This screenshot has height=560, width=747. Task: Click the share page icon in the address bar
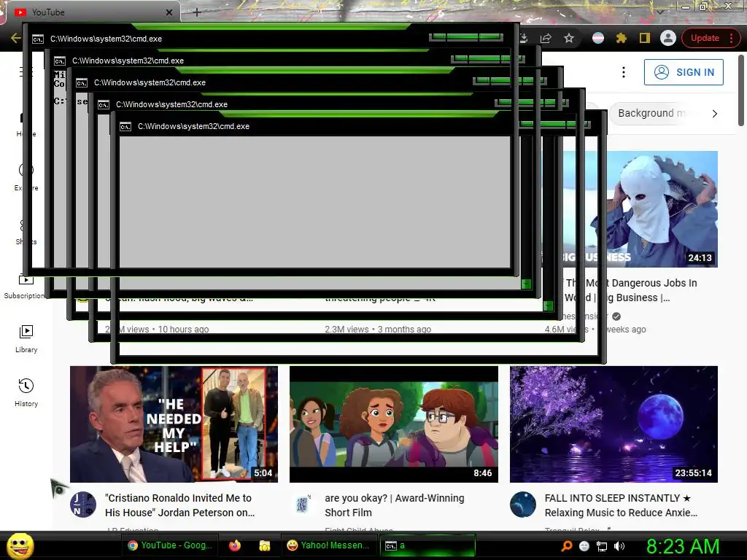(546, 38)
